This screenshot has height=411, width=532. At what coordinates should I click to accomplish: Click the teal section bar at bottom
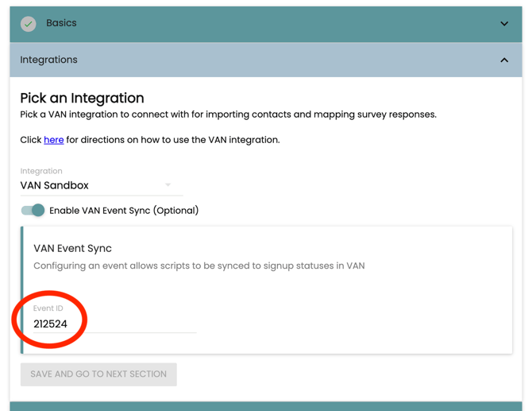[266, 405]
